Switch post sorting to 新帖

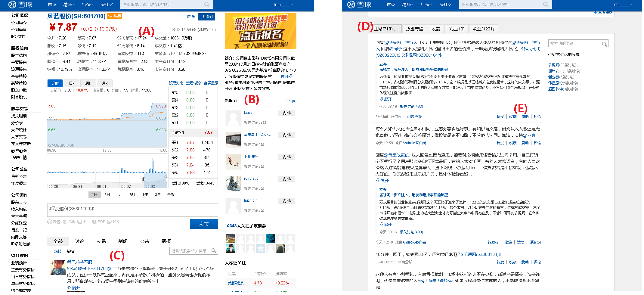tap(70, 251)
